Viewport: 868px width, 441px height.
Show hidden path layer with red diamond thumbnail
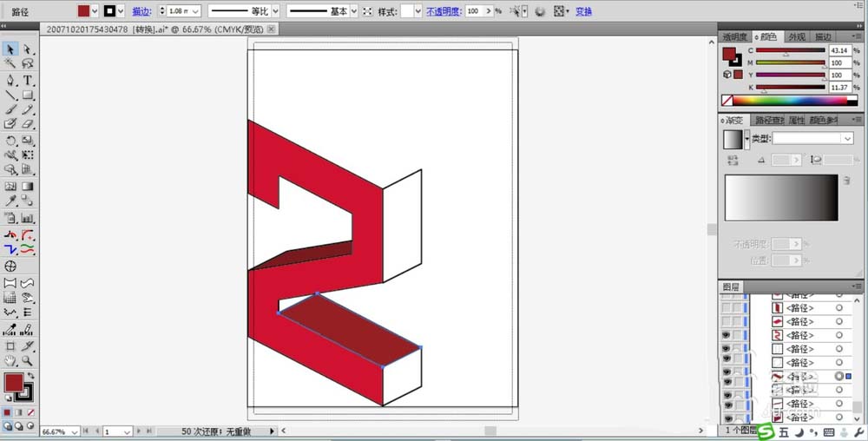[x=726, y=321]
